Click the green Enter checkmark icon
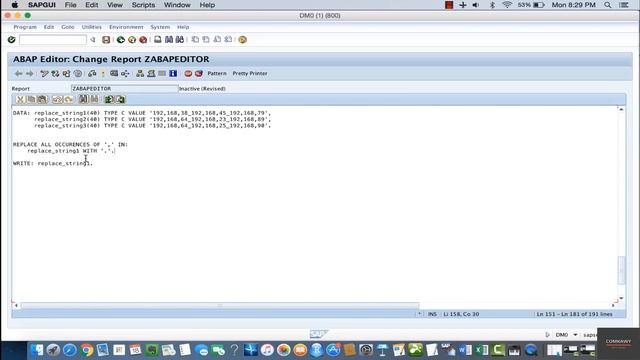 click(x=11, y=40)
